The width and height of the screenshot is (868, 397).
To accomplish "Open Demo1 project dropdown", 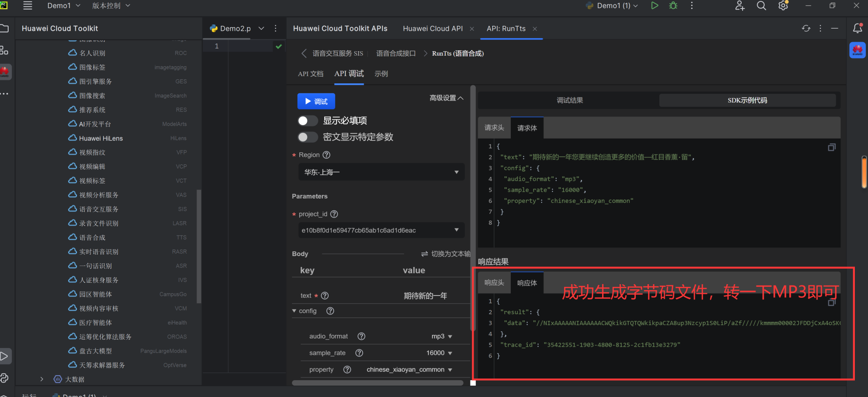I will point(63,5).
